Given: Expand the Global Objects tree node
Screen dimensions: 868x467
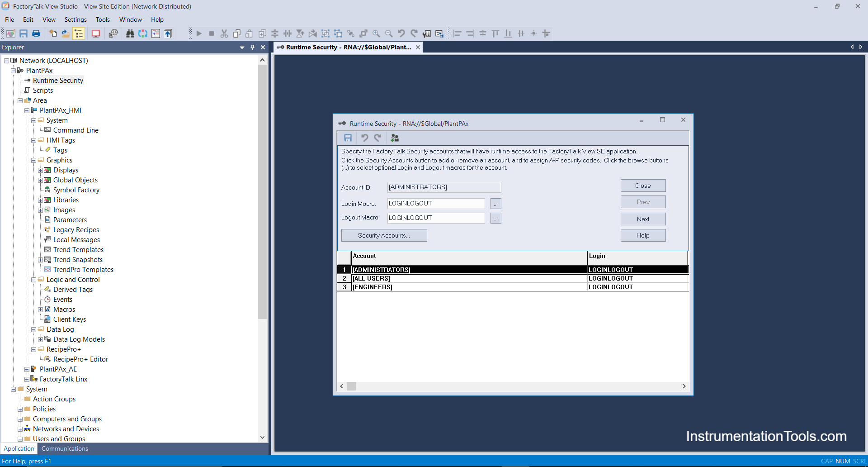Looking at the screenshot, I should click(40, 180).
